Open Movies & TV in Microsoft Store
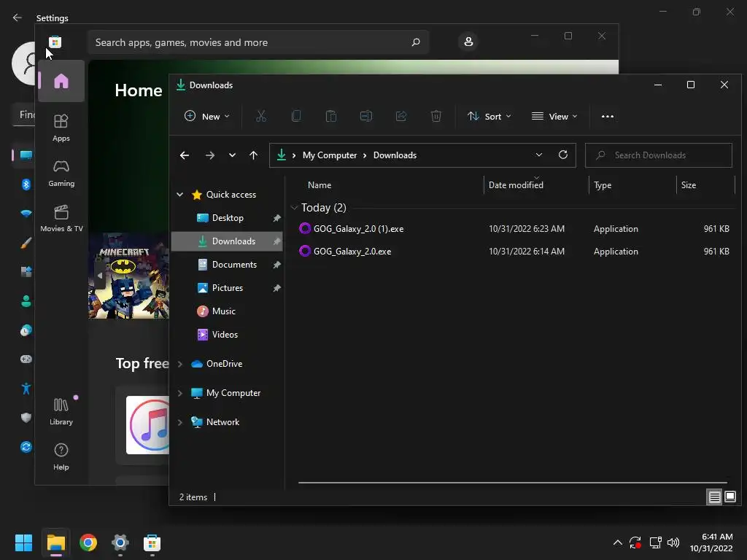Viewport: 747px width, 560px height. coord(61,218)
